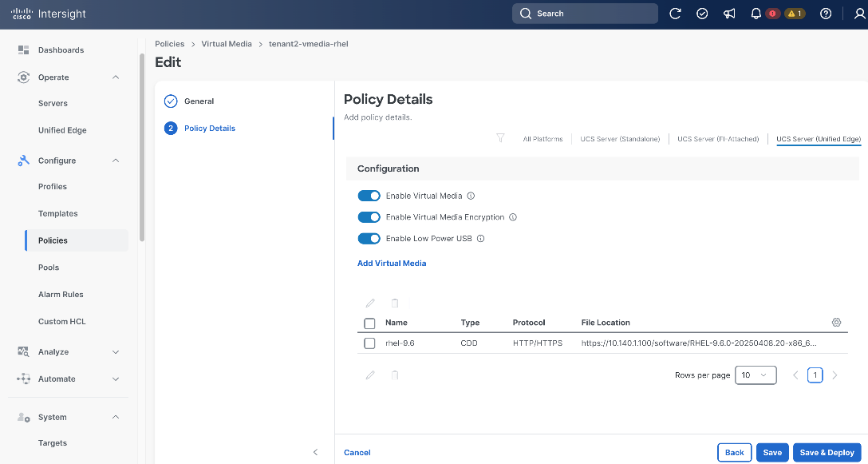Open the Policy Details wizard step
This screenshot has height=464, width=868.
199,129
